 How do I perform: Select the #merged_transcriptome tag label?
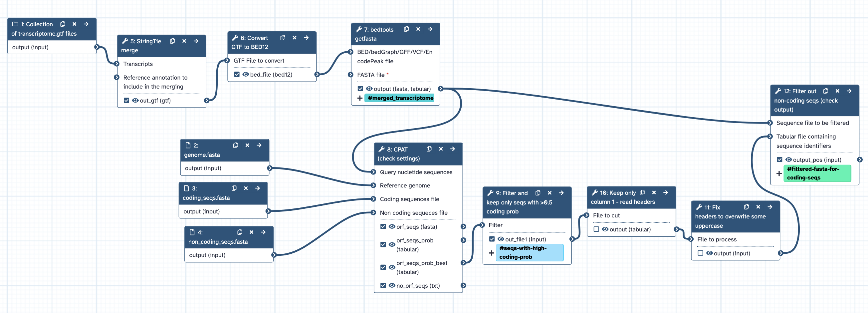pos(400,98)
